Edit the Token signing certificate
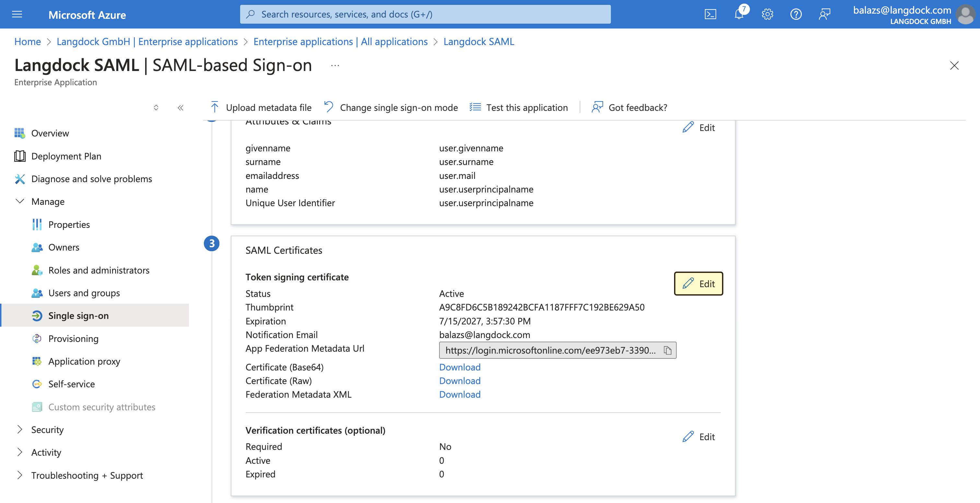 tap(698, 284)
